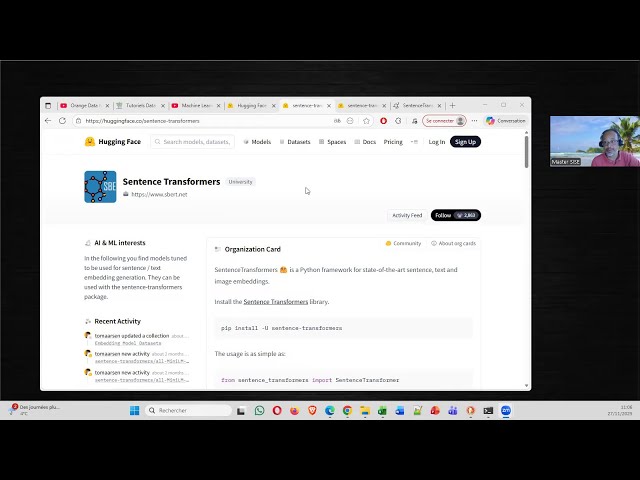Image resolution: width=640 pixels, height=480 pixels.
Task: Click the pip install -U sentence-transformers code block
Action: [343, 328]
